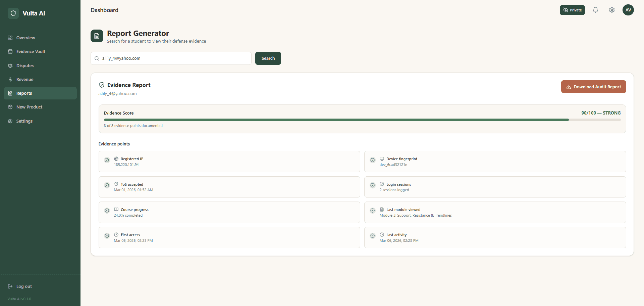644x306 pixels.
Task: Click the Report Generator document icon
Action: (x=97, y=36)
